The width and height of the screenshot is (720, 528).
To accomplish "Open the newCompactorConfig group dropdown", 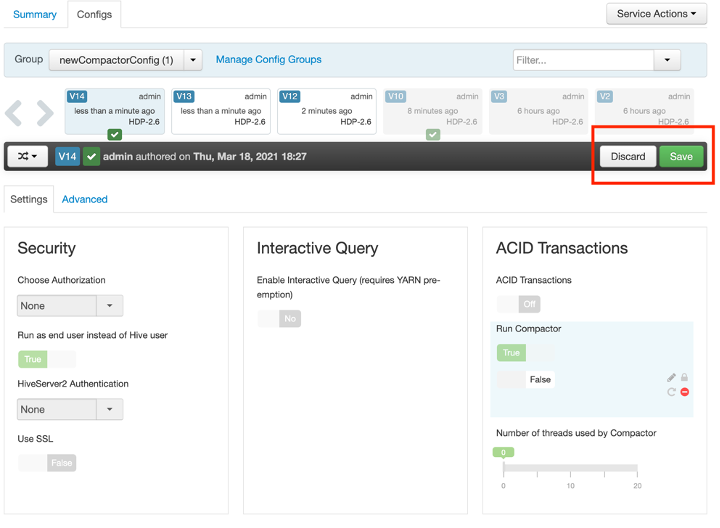I will 125,60.
